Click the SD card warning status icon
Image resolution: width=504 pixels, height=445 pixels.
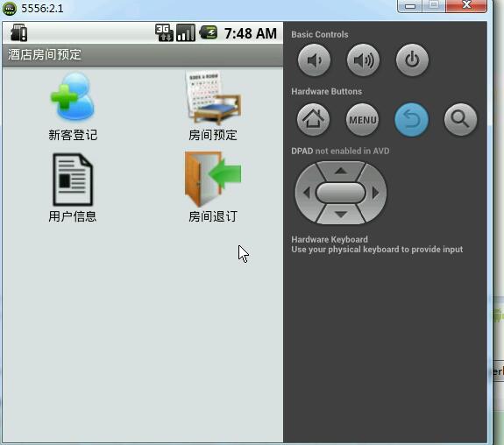pos(18,32)
